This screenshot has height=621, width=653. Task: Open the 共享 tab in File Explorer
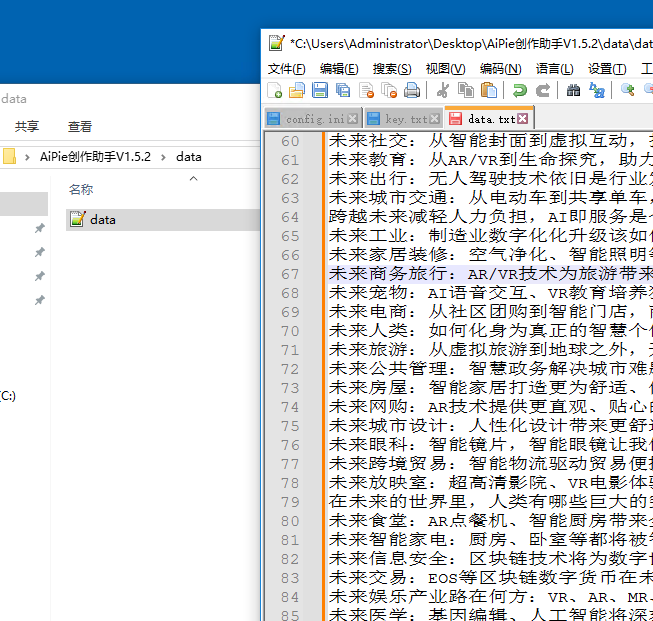pos(27,126)
